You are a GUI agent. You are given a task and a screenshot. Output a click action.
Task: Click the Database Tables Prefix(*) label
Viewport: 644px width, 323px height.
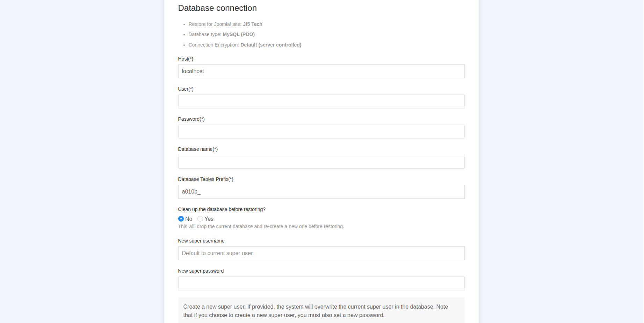(x=206, y=179)
